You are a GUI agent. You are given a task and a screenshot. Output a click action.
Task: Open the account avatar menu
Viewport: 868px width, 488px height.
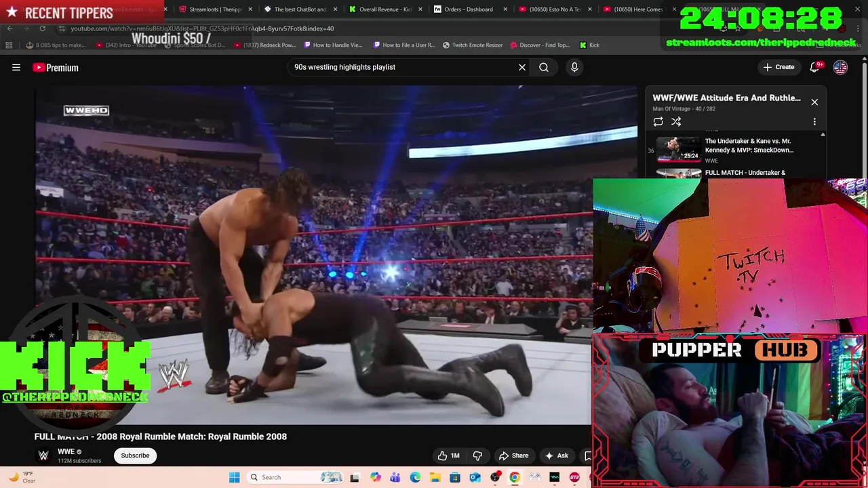pyautogui.click(x=840, y=67)
